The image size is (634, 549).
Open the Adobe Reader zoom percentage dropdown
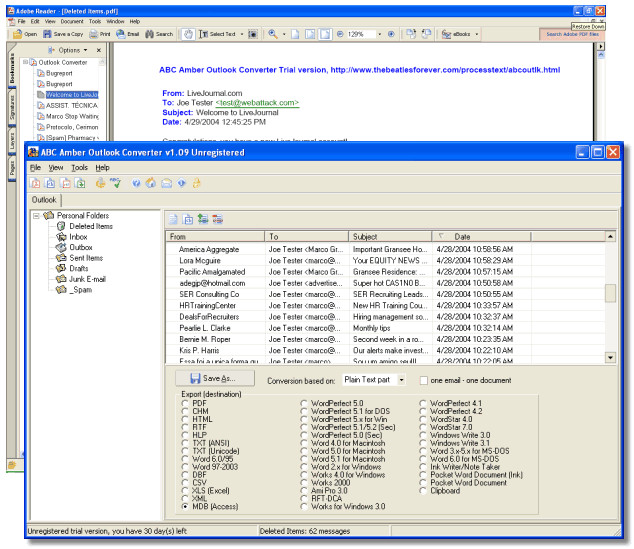coord(379,34)
